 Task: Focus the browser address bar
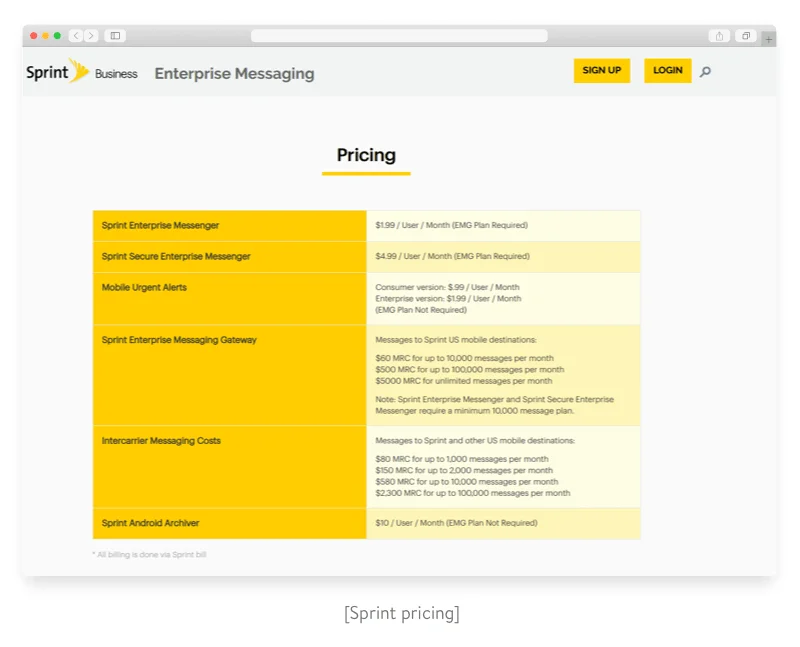coord(399,36)
